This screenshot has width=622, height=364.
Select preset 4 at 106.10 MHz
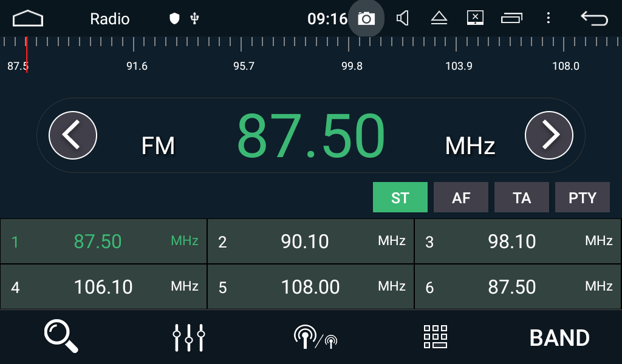click(103, 287)
